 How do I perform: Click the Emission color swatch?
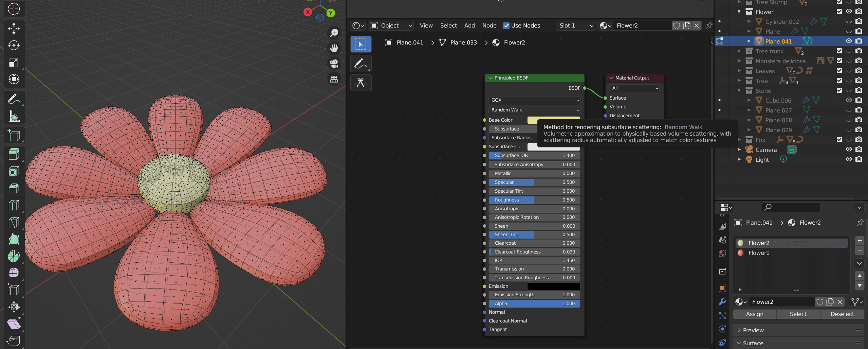[x=554, y=286]
